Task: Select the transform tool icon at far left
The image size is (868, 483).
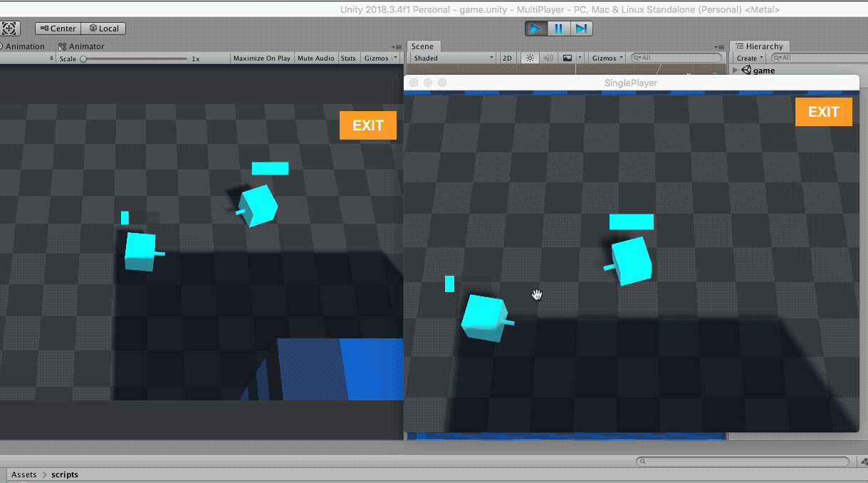Action: pos(10,28)
